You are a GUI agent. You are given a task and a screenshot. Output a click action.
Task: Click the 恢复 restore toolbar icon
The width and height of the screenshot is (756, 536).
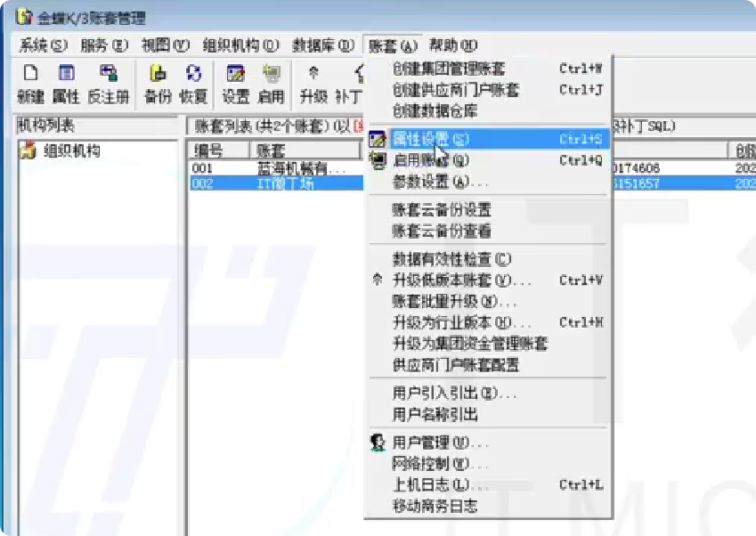click(x=193, y=84)
